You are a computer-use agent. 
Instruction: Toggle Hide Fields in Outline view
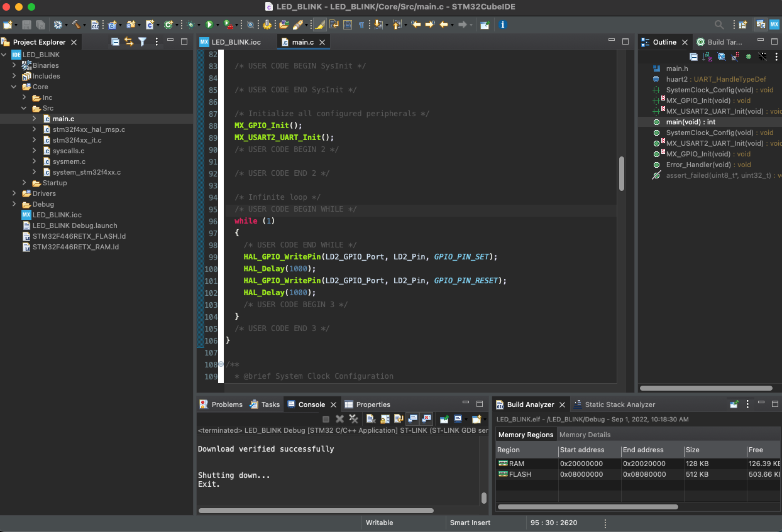tap(721, 57)
